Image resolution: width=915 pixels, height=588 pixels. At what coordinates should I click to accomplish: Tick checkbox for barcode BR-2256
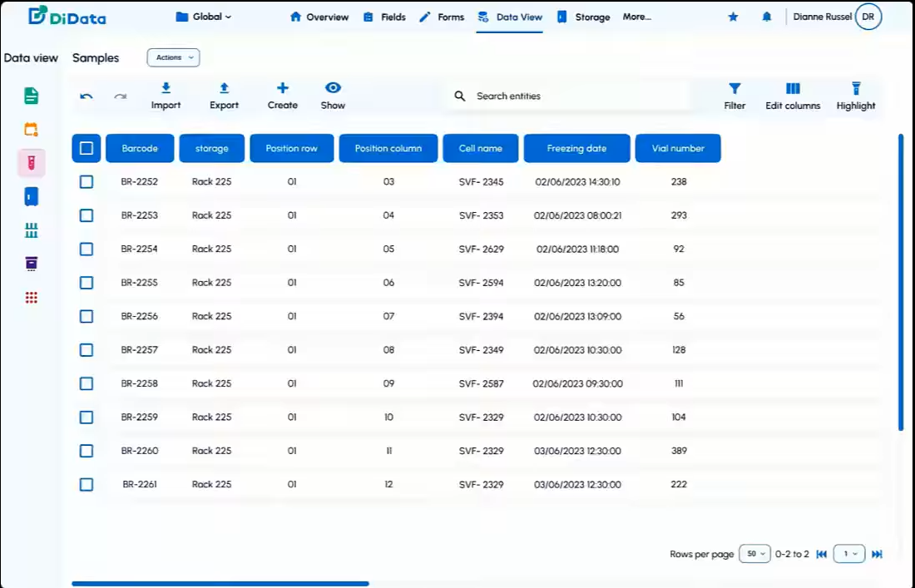(87, 316)
